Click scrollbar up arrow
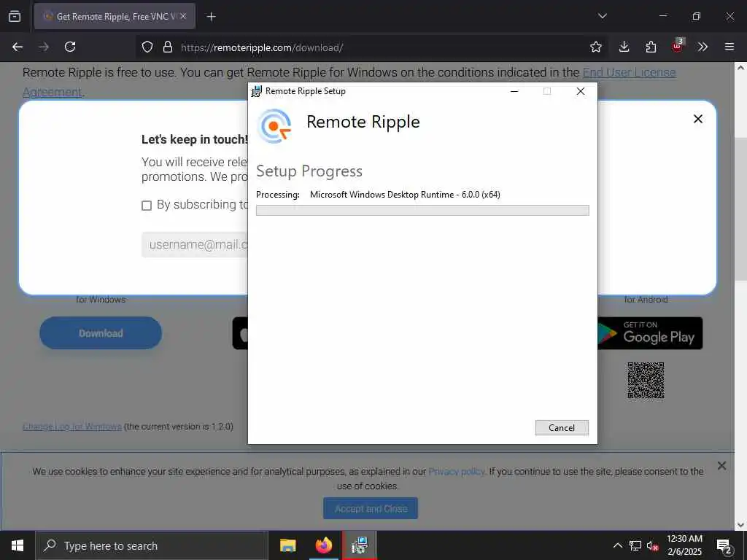 point(741,68)
